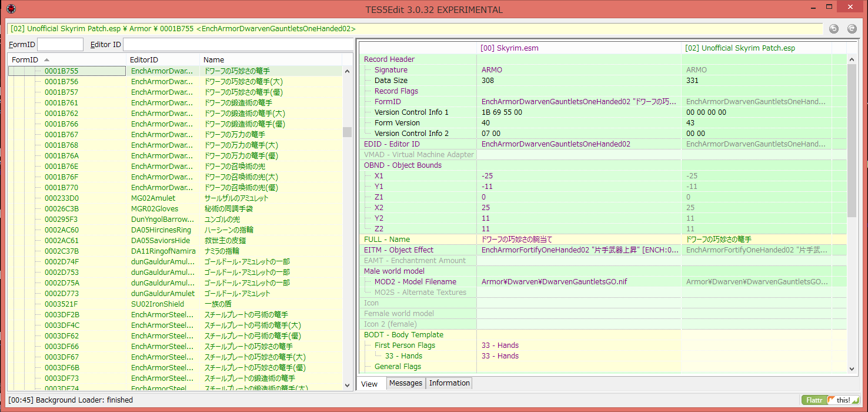
Task: Click Version Control Info 1 value 1B 69 55 00
Action: coord(502,112)
